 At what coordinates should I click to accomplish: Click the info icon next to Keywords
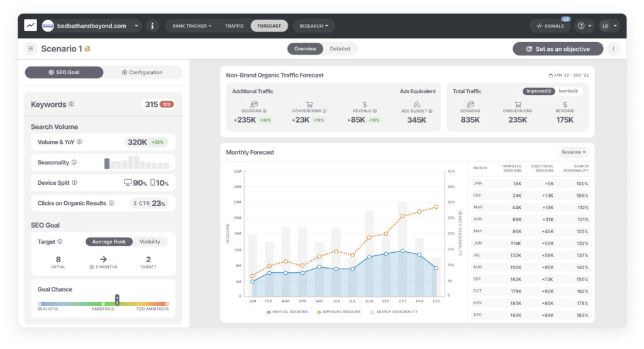[x=72, y=104]
